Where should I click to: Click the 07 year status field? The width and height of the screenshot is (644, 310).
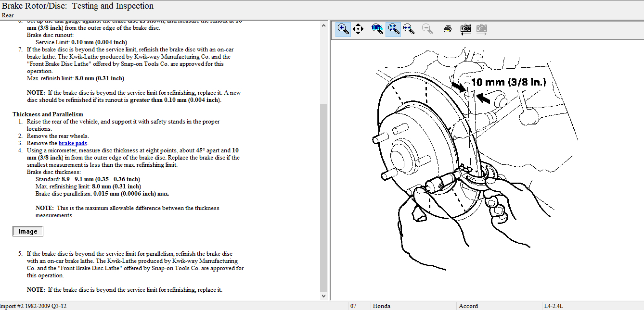pyautogui.click(x=353, y=306)
